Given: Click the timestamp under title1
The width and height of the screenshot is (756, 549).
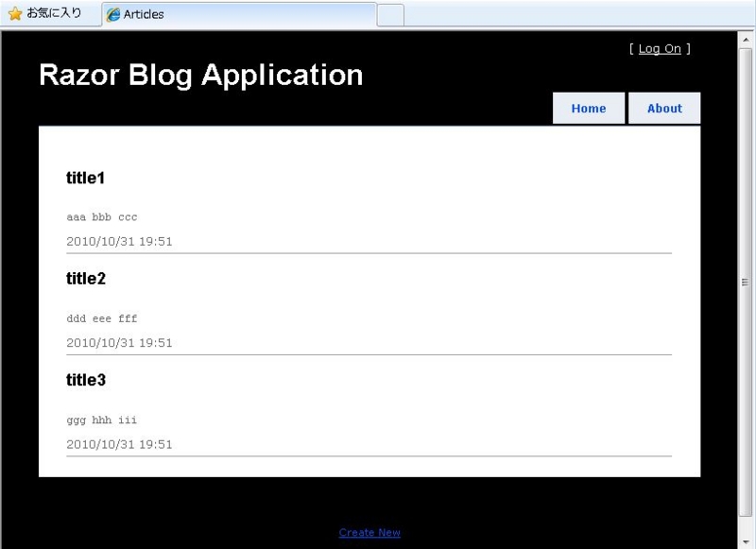Looking at the screenshot, I should (x=119, y=241).
